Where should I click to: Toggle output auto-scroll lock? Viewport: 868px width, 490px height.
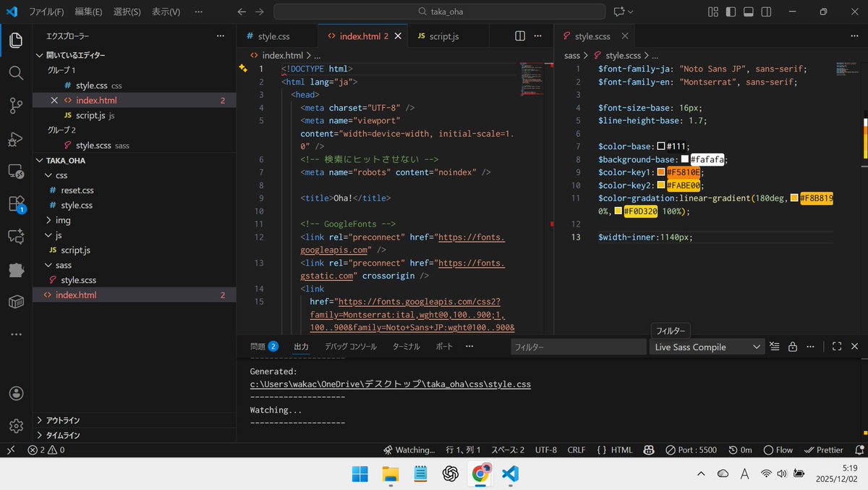[793, 347]
